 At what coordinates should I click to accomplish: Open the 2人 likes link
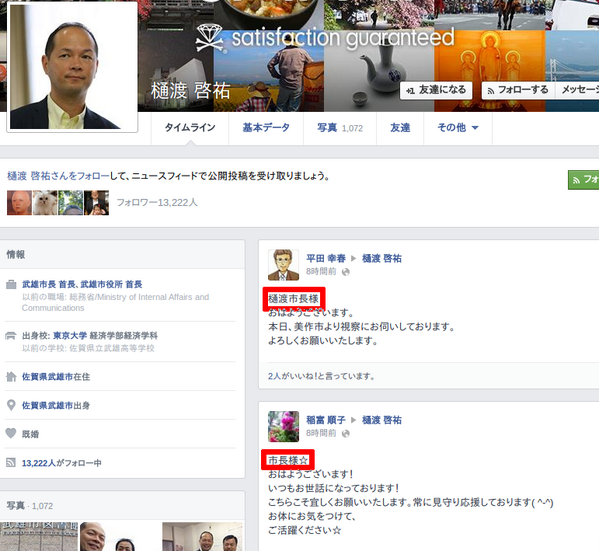[274, 376]
